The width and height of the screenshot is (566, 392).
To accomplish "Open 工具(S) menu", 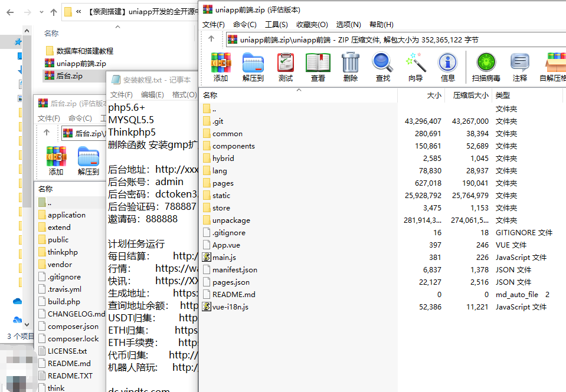I will point(276,25).
